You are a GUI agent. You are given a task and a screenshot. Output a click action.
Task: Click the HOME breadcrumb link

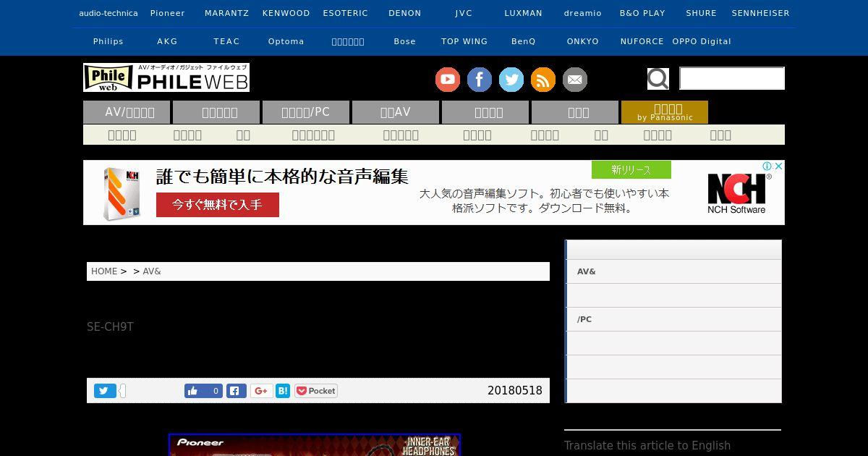point(104,271)
